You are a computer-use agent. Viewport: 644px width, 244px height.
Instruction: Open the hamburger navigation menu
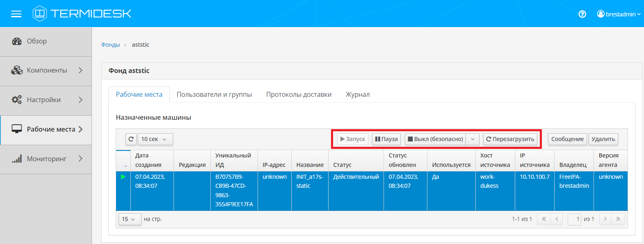point(16,14)
